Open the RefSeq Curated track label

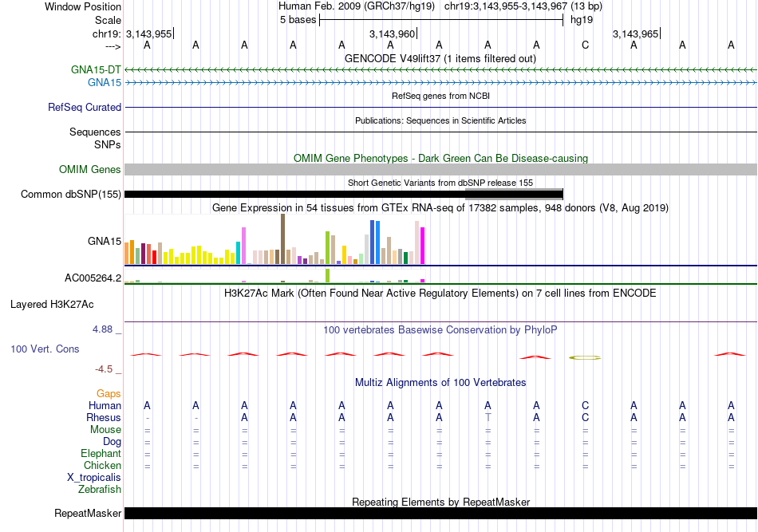click(x=85, y=107)
